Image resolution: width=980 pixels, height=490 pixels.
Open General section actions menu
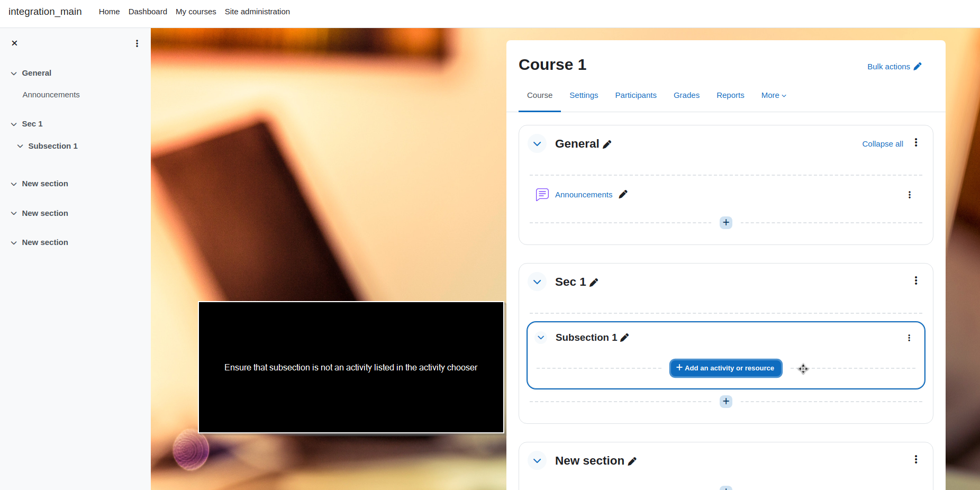point(916,143)
